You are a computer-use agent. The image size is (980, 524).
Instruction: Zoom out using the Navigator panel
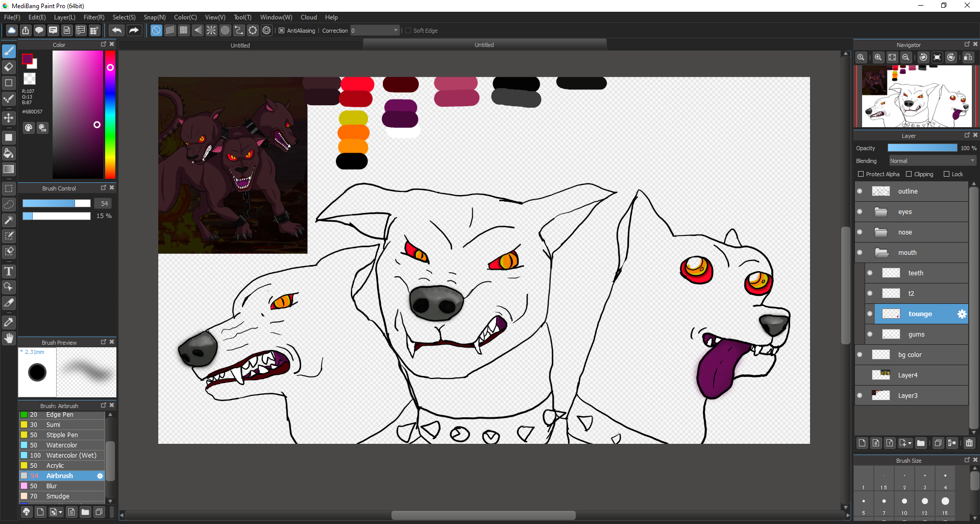click(906, 57)
